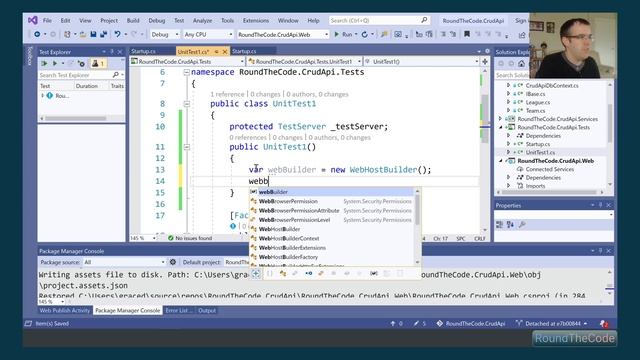Click the wrench icon in Properties panel
Screen dimensions: 640x360
(522, 224)
